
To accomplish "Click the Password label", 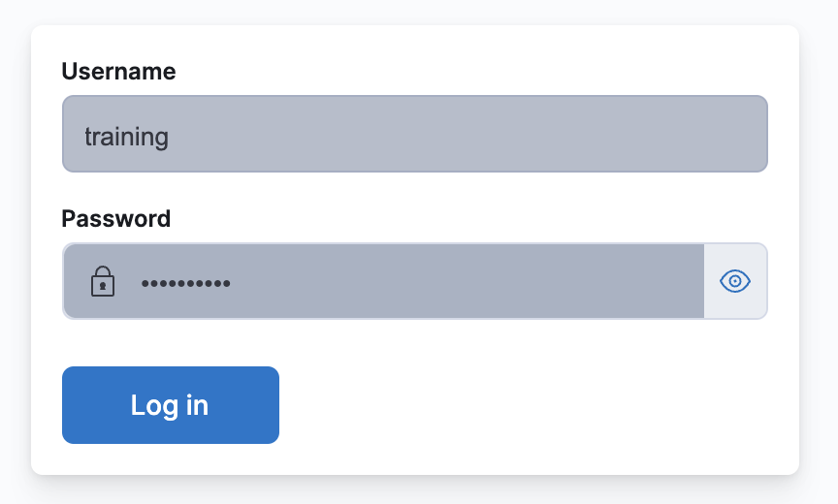I will (x=116, y=218).
